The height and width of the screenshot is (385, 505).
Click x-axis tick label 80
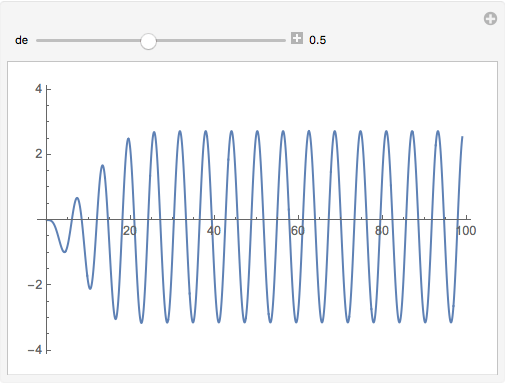click(x=382, y=231)
